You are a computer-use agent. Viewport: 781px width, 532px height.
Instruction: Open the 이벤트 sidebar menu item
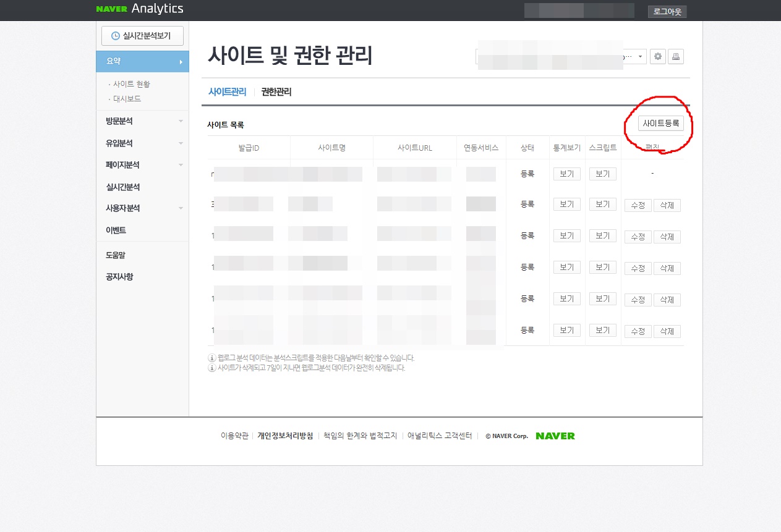pyautogui.click(x=116, y=229)
